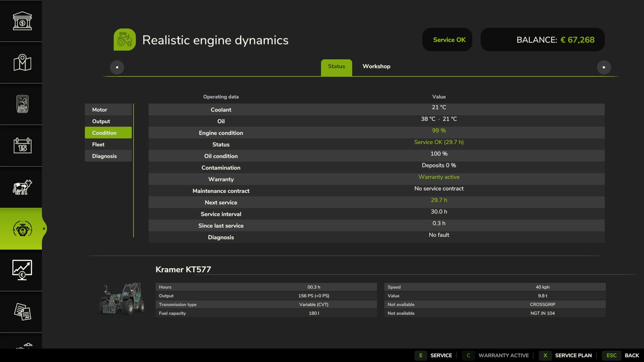Open the bank finances sidebar icon
644x362 pixels.
(x=22, y=21)
